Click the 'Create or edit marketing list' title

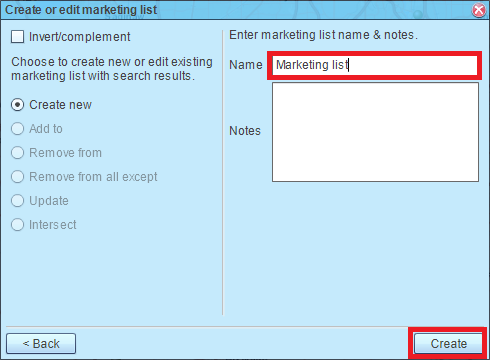pyautogui.click(x=81, y=10)
